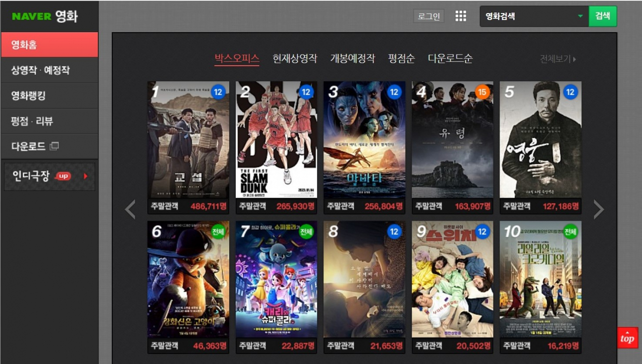642x364 pixels.
Task: Open the rank 3 아바타 poster
Action: (x=365, y=140)
